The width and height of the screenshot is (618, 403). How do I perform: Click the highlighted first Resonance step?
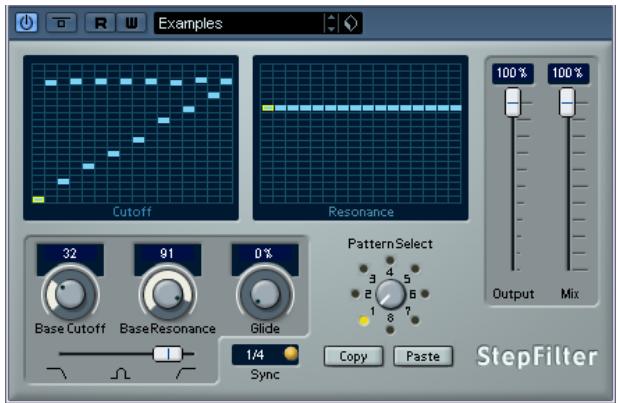268,108
